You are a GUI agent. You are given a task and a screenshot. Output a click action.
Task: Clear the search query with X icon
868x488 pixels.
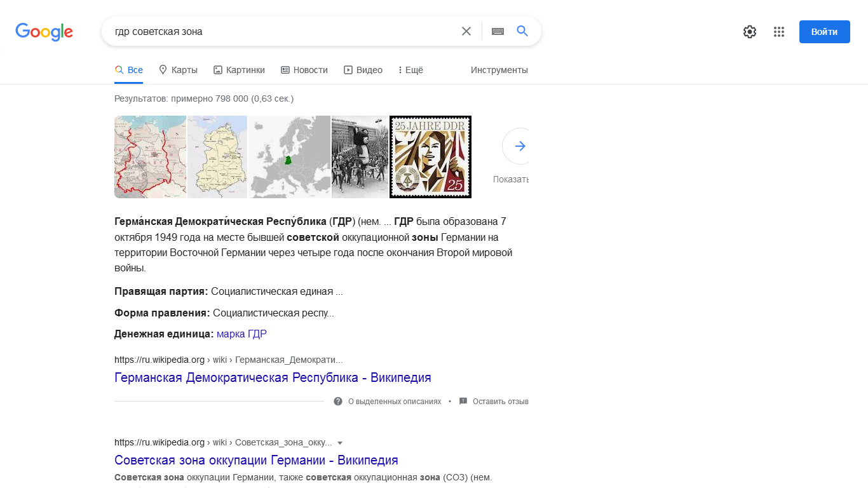pyautogui.click(x=466, y=31)
